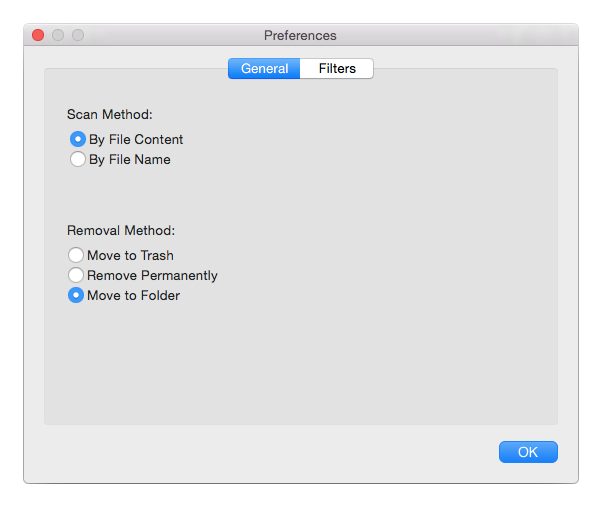Select Move to Folder radio button
This screenshot has height=507, width=604.
(x=76, y=295)
